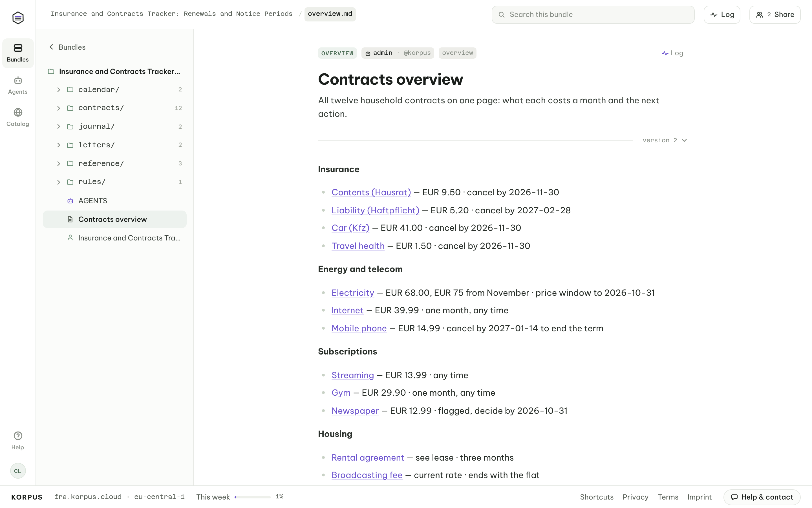812x508 pixels.
Task: Open the Liability (Haftpflicht) link
Action: tap(376, 211)
